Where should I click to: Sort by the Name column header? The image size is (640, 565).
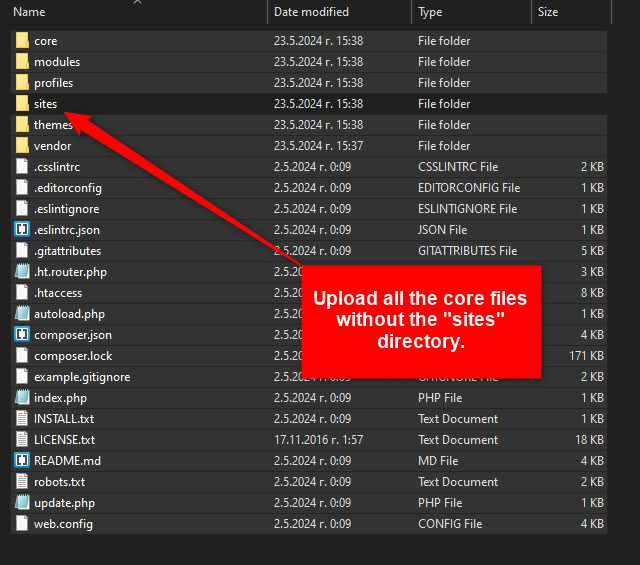[x=29, y=12]
